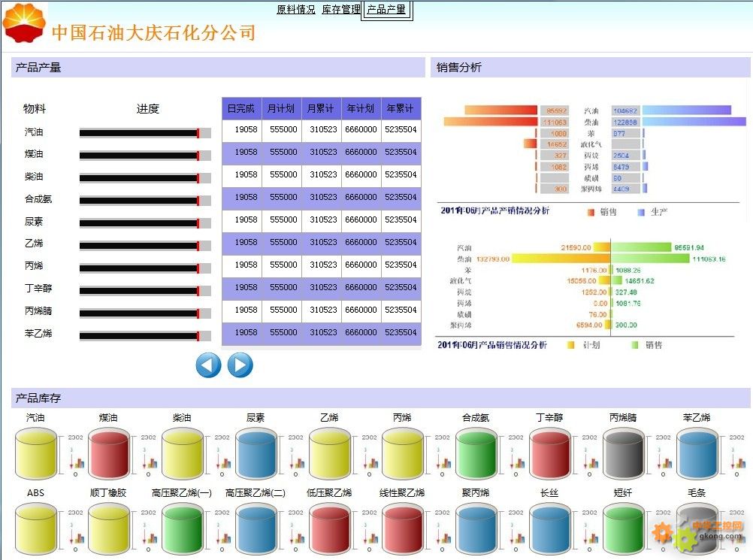Click the 柴油 orange sales bar in top chart
The height and width of the screenshot is (560, 753).
click(x=490, y=122)
